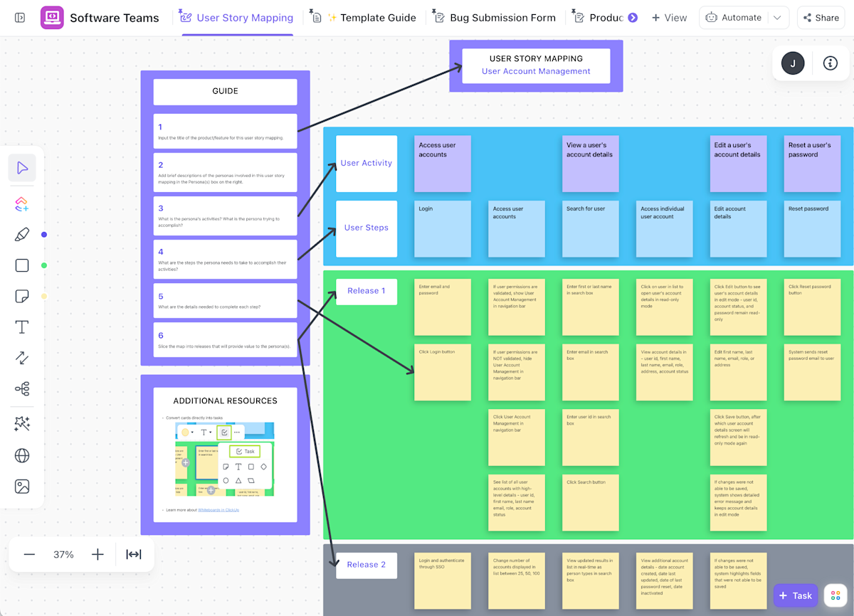The width and height of the screenshot is (854, 616).
Task: Expand the hidden tabs overflow arrow
Action: coord(633,18)
